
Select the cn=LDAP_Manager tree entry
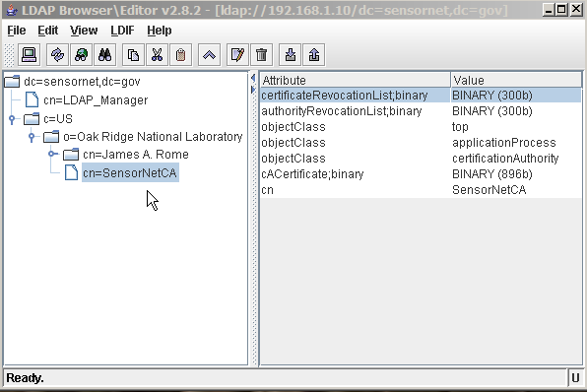[x=96, y=100]
